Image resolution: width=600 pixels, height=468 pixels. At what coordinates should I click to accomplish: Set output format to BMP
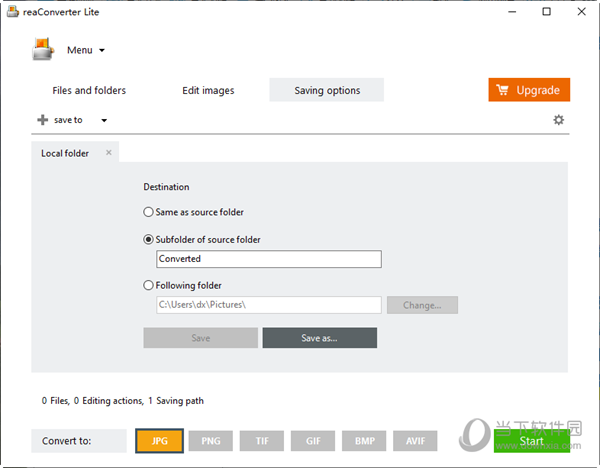[x=364, y=441]
